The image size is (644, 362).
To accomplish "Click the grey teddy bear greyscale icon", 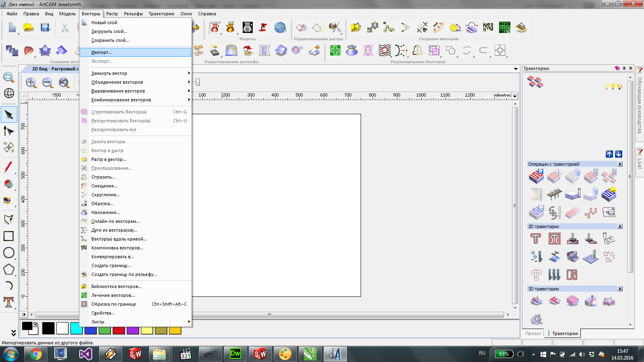I will 248,27.
